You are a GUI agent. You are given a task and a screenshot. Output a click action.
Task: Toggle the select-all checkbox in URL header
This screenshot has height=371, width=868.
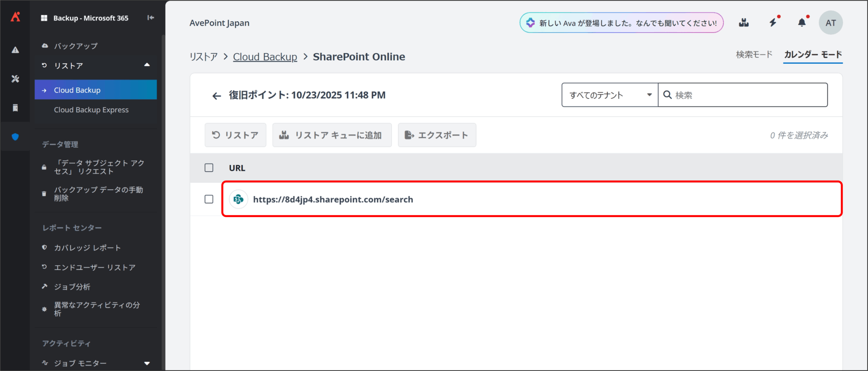click(x=209, y=168)
